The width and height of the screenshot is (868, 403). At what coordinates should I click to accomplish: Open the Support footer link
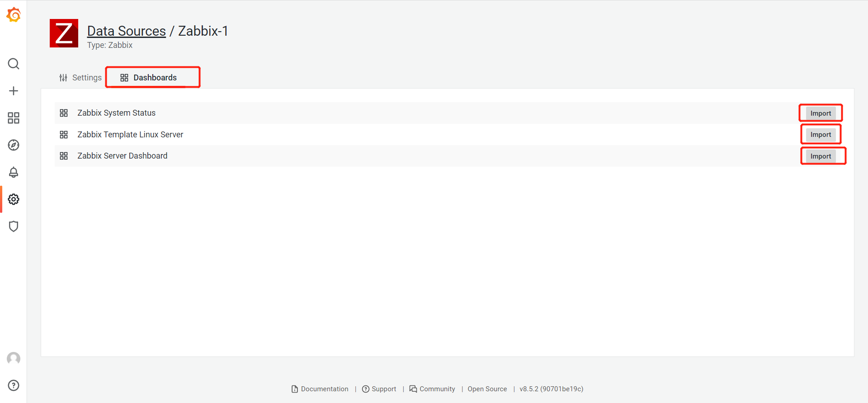tap(379, 389)
